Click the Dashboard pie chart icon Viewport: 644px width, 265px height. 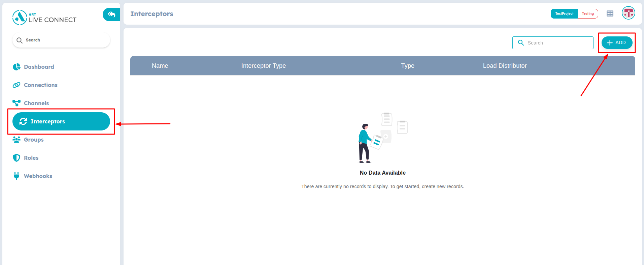[x=16, y=67]
